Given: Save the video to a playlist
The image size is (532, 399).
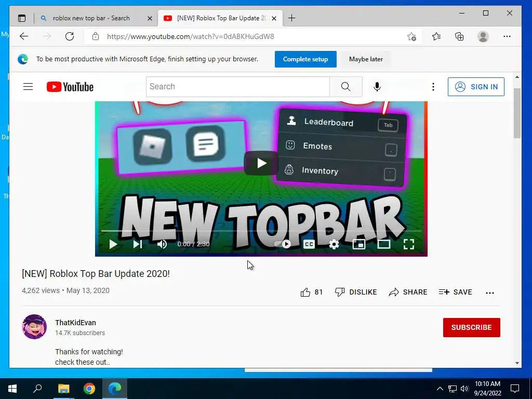Looking at the screenshot, I should pos(455,292).
